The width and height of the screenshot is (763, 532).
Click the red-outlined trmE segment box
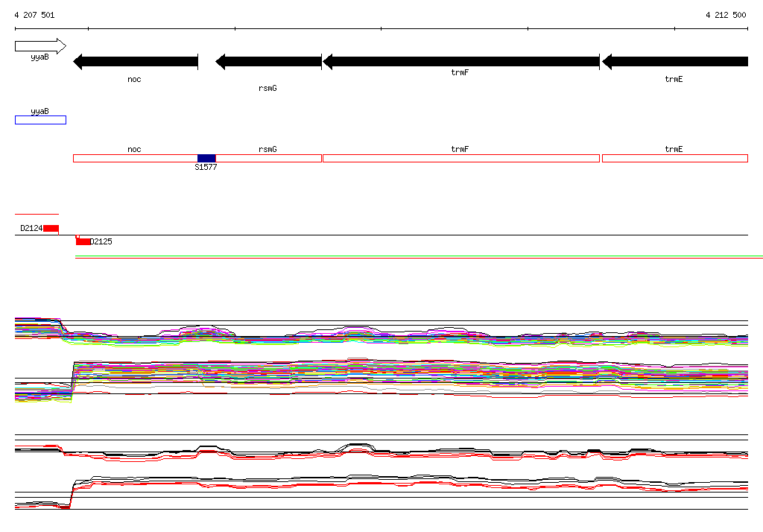tap(675, 158)
